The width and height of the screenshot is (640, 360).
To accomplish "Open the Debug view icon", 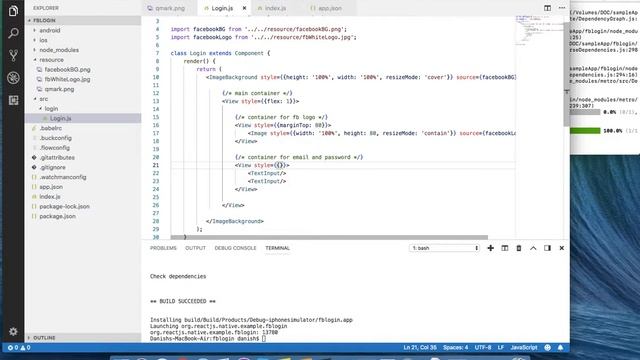I will click(13, 78).
